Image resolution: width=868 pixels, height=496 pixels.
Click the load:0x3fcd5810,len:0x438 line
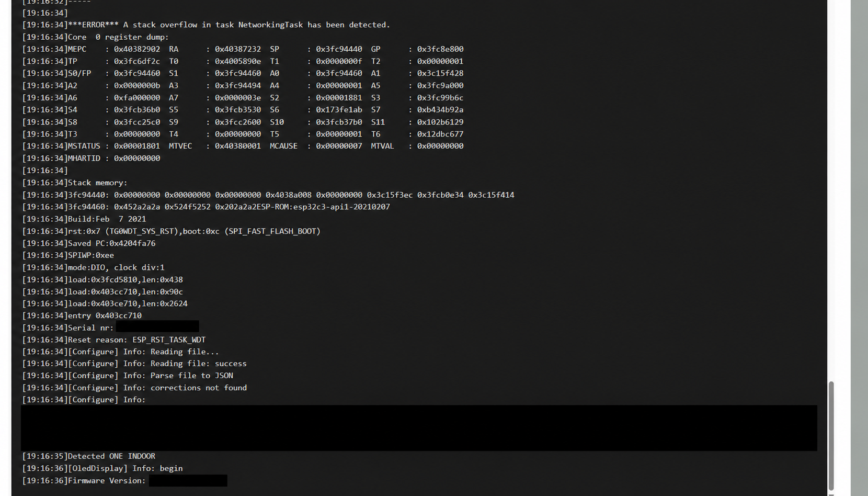click(102, 279)
